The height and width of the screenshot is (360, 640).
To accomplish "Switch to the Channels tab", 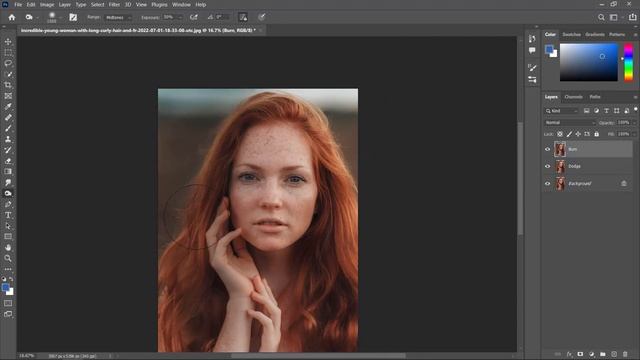I will click(573, 97).
